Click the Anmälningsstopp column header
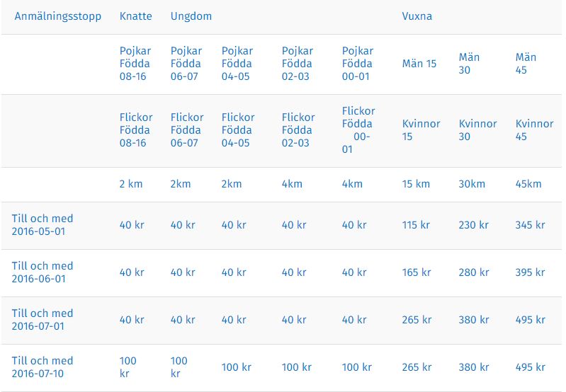The image size is (566, 392). [x=58, y=16]
